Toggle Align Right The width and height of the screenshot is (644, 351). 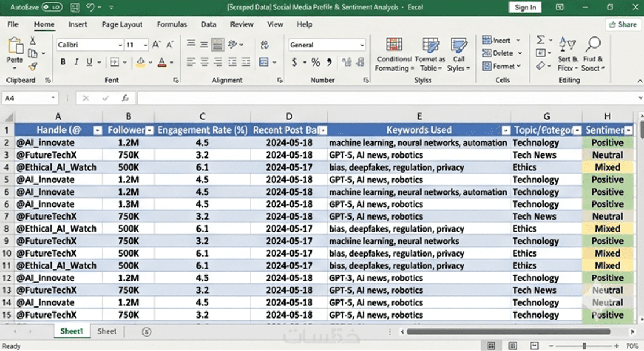pos(218,62)
